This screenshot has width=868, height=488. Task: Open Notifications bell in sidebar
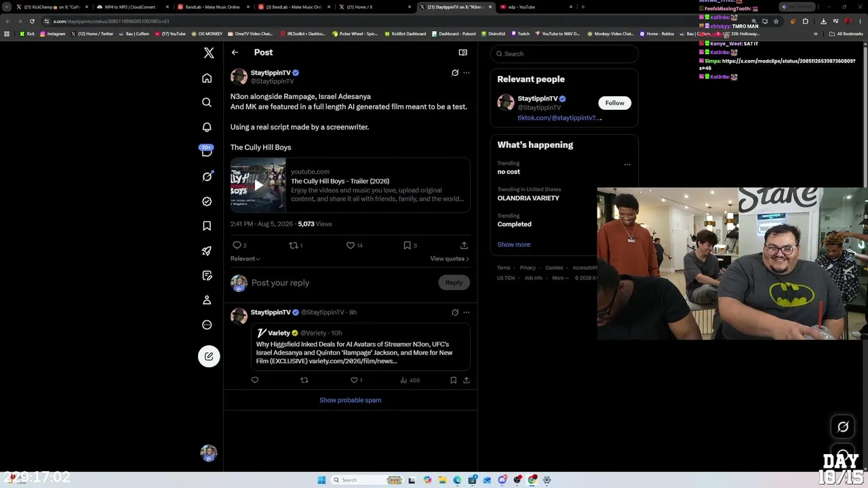coord(207,127)
